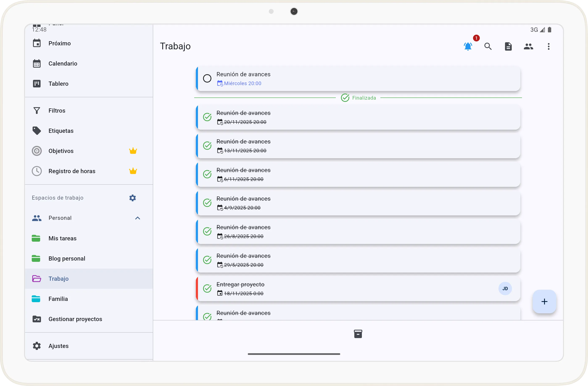Open Filtros from the sidebar
This screenshot has height=386, width=588.
tap(56, 111)
